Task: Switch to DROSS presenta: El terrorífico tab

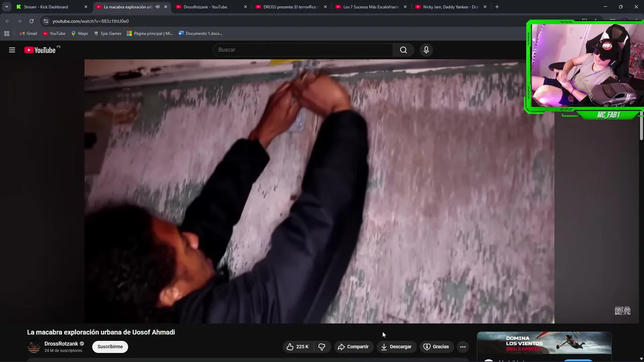Action: click(x=291, y=7)
